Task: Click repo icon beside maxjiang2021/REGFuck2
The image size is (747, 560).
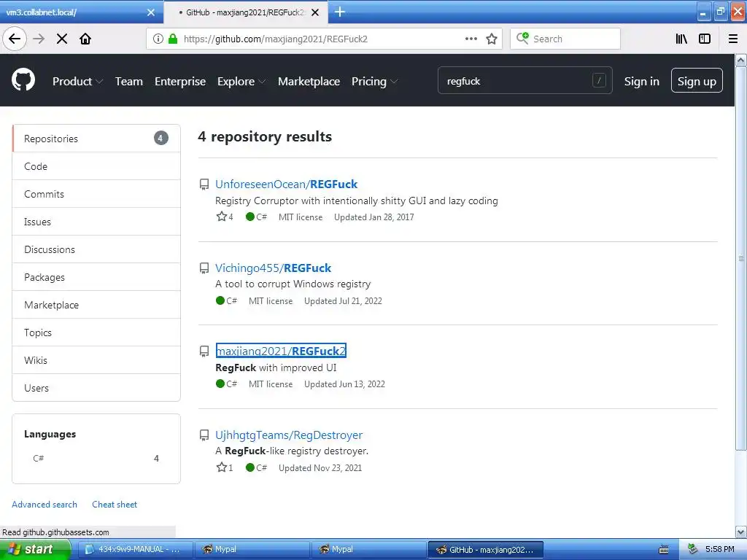Action: click(204, 351)
